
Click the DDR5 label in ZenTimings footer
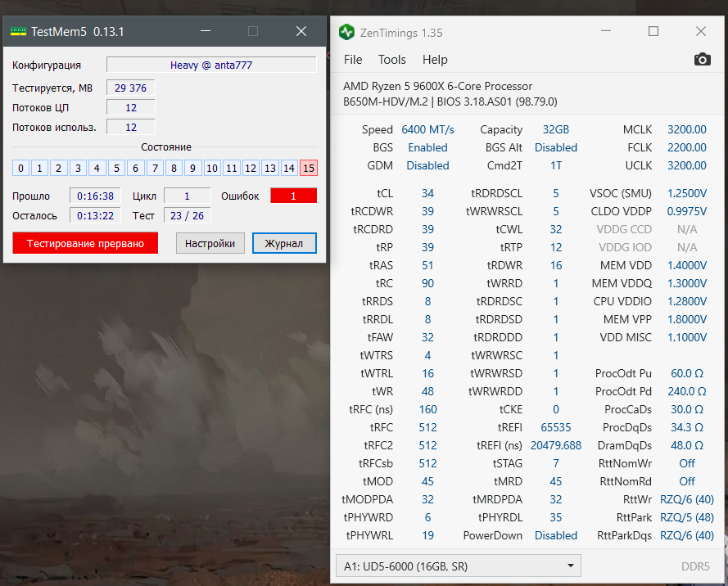tap(695, 566)
